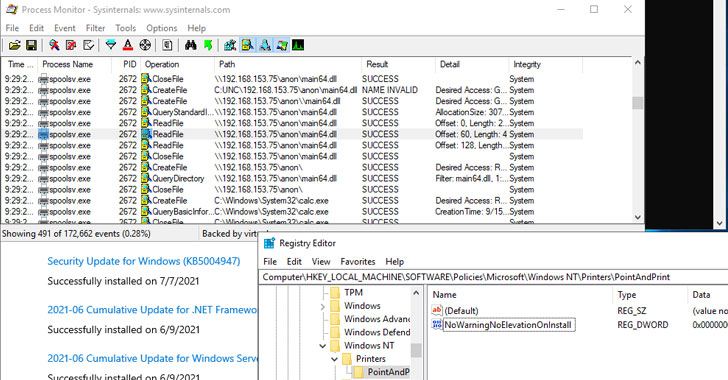Select the QueryBasicInfor... row for calc.exe
Viewport: 728px width, 380px height.
[292, 212]
